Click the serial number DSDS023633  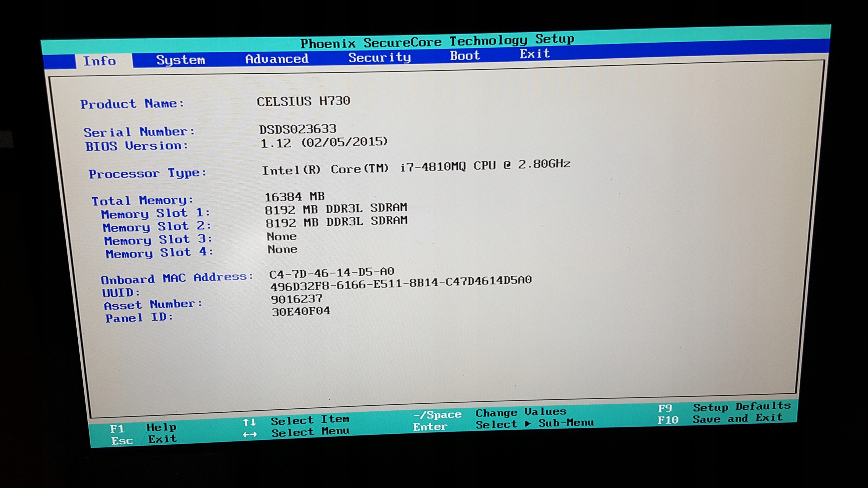297,129
